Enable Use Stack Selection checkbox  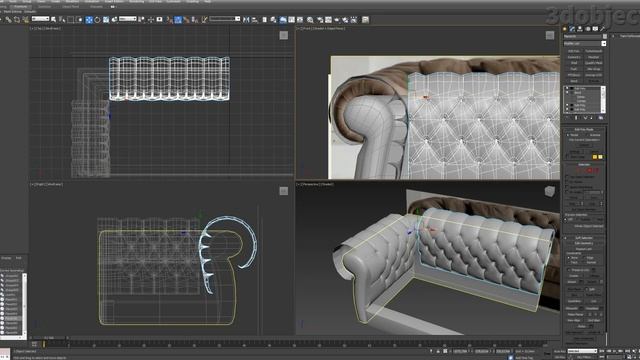click(x=567, y=177)
